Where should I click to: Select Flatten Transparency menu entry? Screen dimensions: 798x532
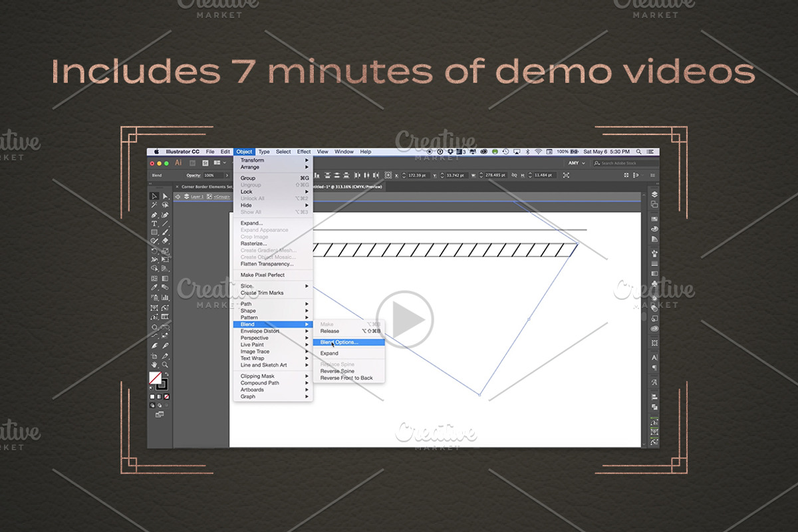[x=273, y=264]
